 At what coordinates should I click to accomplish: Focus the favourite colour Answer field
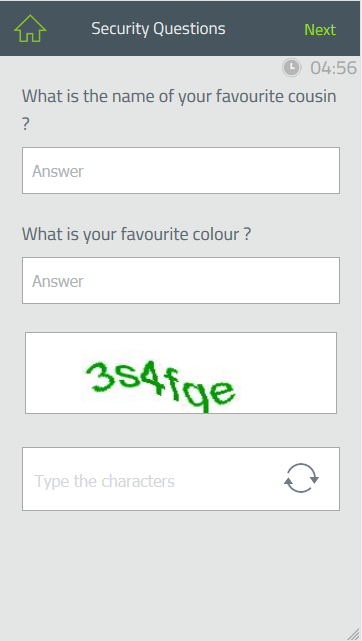click(181, 280)
